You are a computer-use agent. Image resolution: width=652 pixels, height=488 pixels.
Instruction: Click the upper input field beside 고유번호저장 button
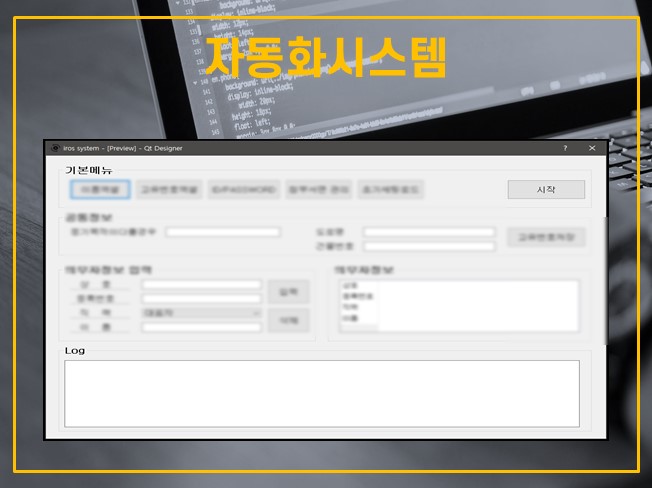click(429, 232)
